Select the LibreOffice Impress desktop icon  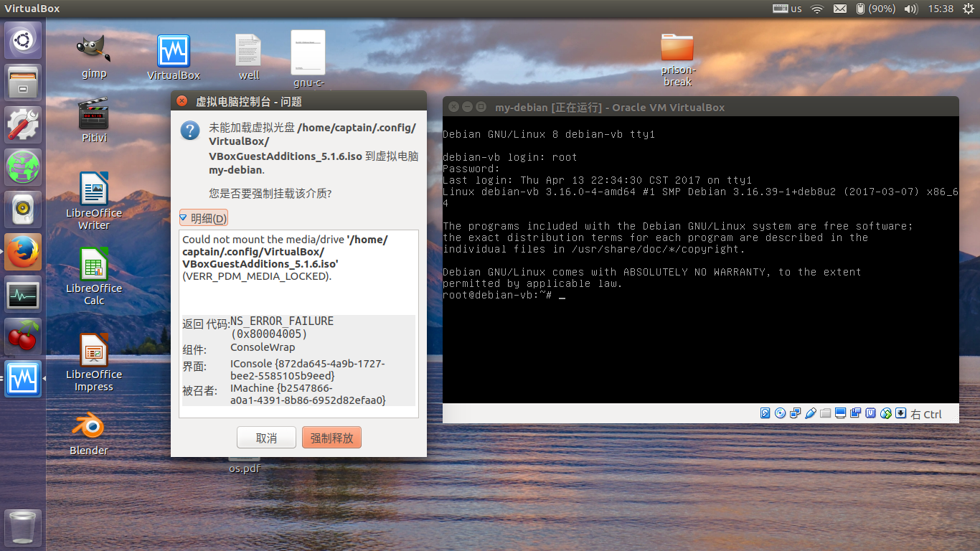click(94, 362)
